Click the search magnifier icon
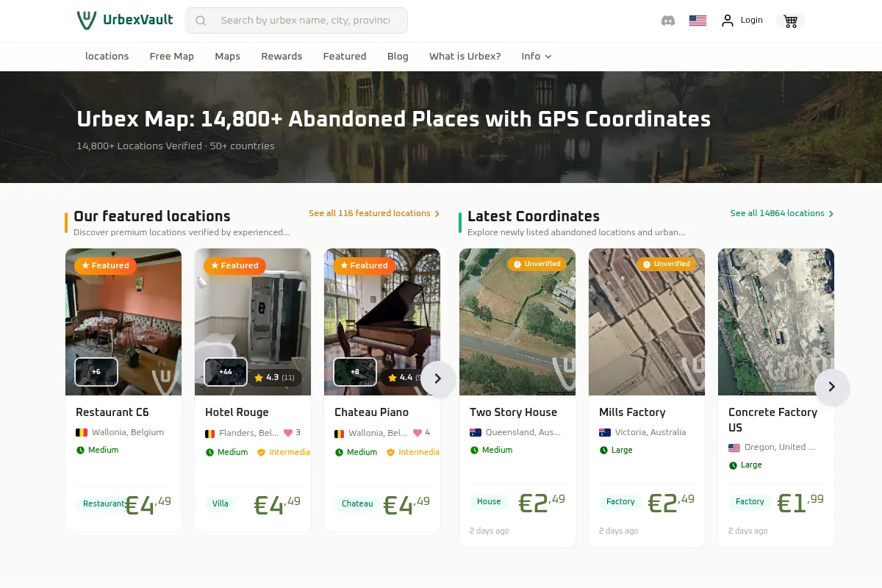The height and width of the screenshot is (588, 882). click(201, 21)
